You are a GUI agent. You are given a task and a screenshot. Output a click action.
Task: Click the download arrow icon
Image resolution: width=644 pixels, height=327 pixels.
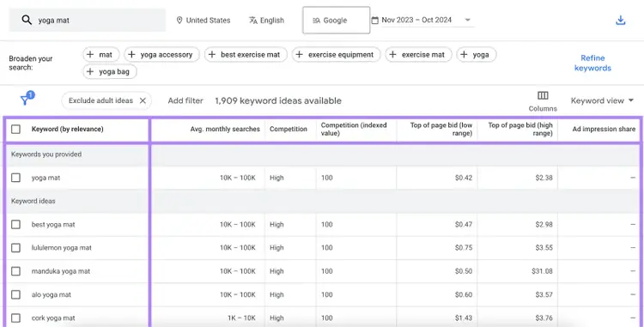[621, 21]
